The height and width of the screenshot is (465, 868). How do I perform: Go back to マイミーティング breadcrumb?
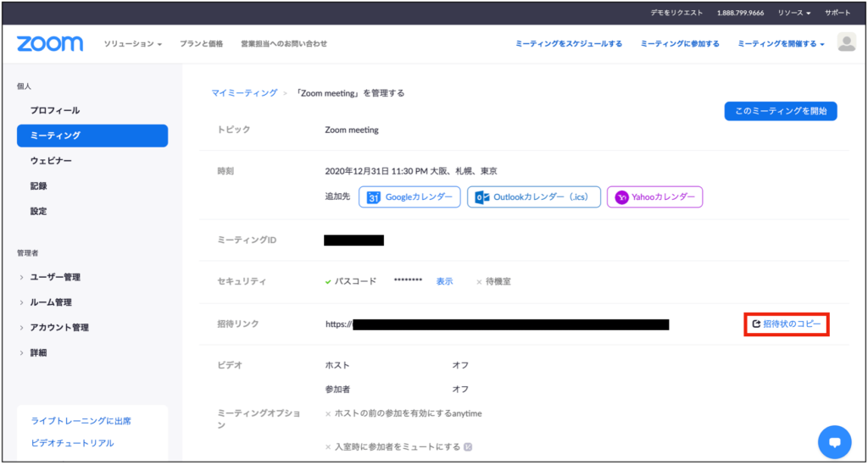(x=244, y=93)
